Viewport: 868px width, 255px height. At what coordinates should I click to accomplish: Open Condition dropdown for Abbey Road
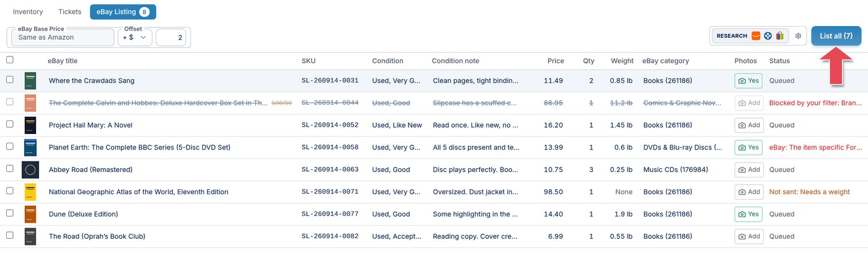point(391,170)
